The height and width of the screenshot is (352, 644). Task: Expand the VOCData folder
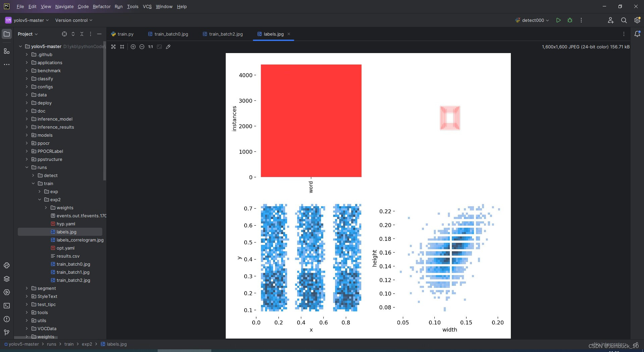(27, 328)
